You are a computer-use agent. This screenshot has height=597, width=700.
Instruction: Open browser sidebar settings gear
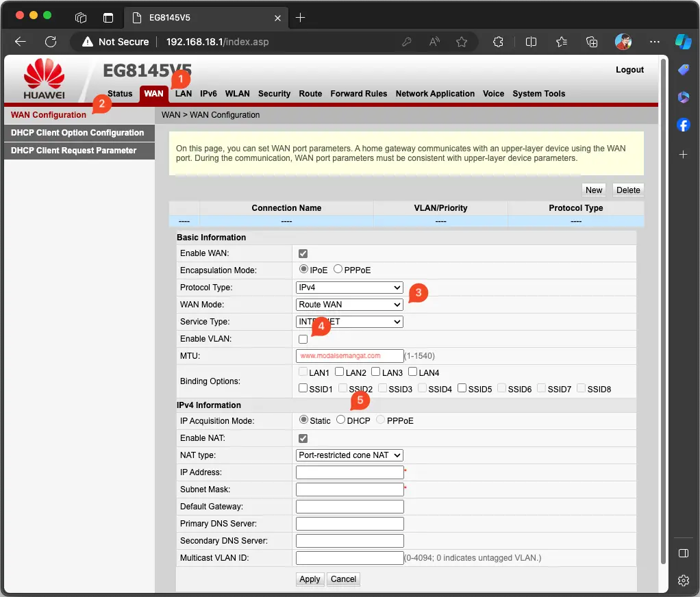point(683,581)
